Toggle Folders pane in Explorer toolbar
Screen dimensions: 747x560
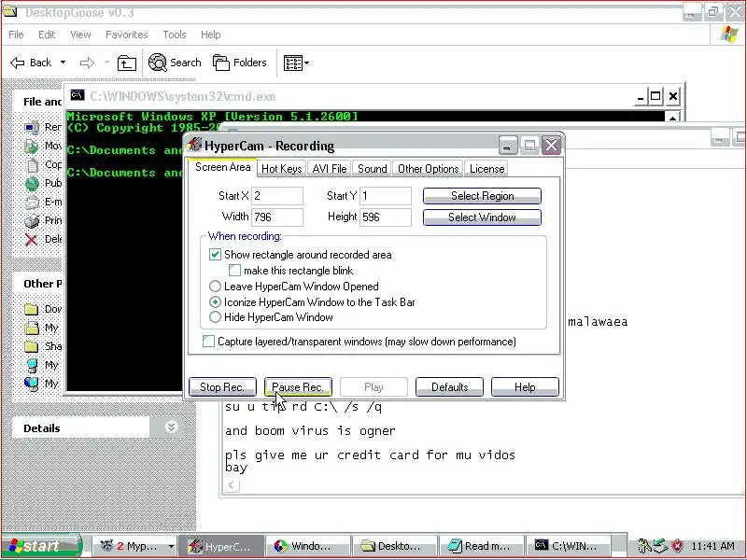click(239, 63)
